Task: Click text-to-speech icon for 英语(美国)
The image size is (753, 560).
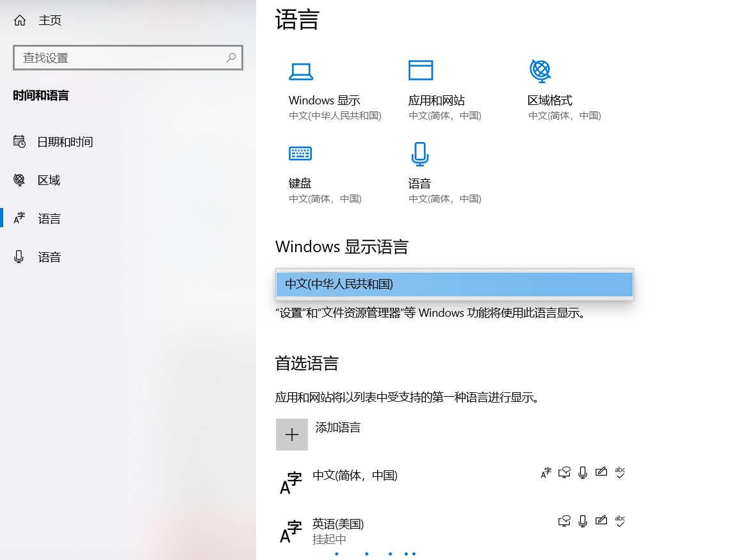Action: (x=564, y=521)
